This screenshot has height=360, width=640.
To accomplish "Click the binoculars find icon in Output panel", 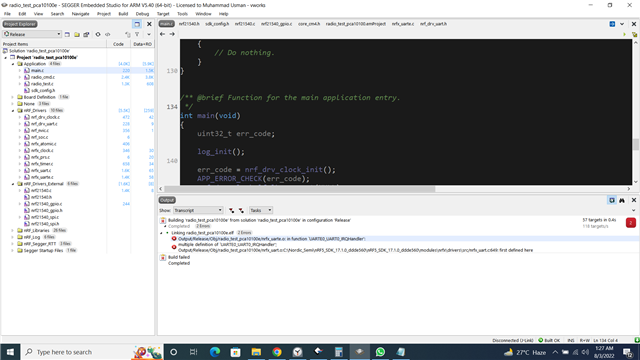I will (622, 200).
